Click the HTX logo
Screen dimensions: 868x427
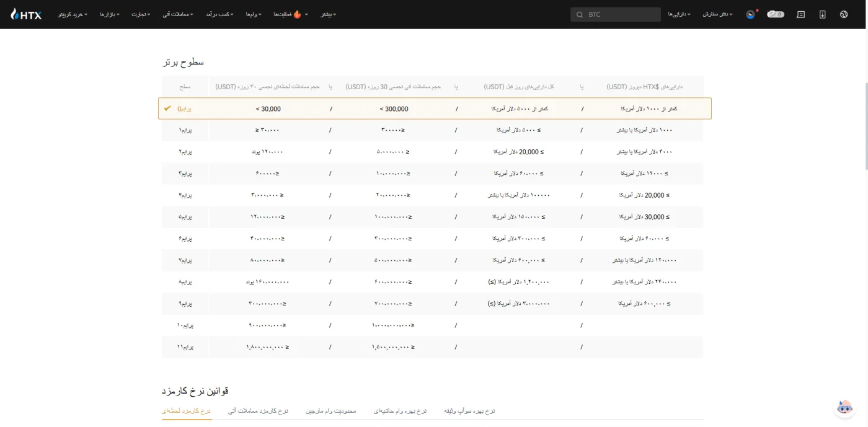point(26,14)
